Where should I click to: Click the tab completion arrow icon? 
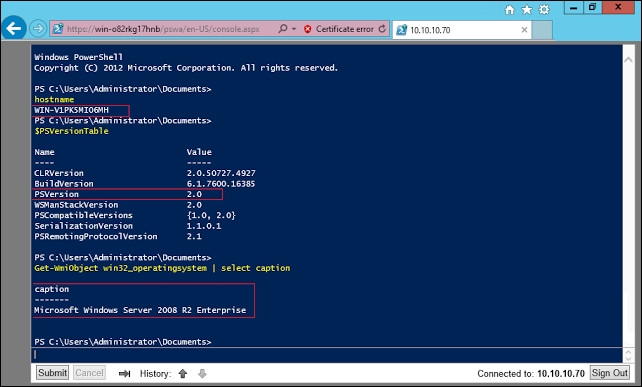pos(124,373)
